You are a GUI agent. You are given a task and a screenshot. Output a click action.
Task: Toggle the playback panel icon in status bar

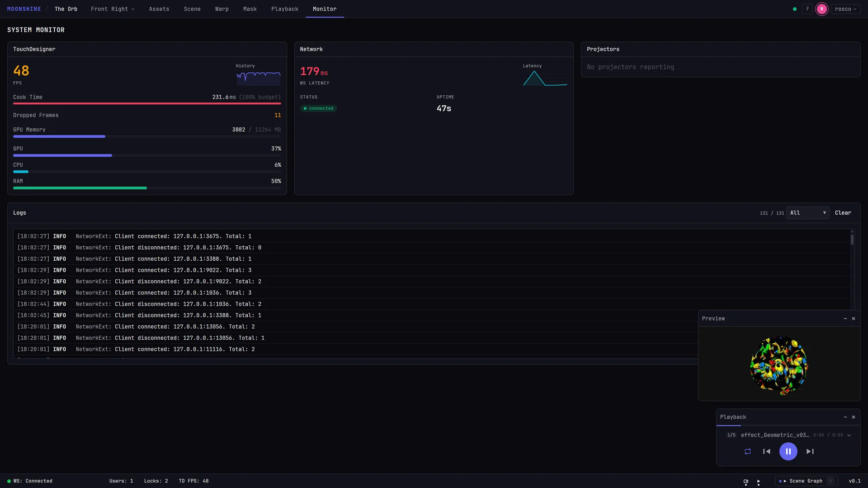759,482
